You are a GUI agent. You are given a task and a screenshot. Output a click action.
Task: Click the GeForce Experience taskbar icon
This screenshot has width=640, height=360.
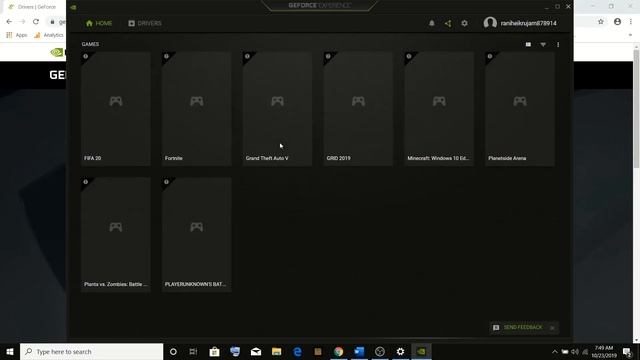point(421,351)
